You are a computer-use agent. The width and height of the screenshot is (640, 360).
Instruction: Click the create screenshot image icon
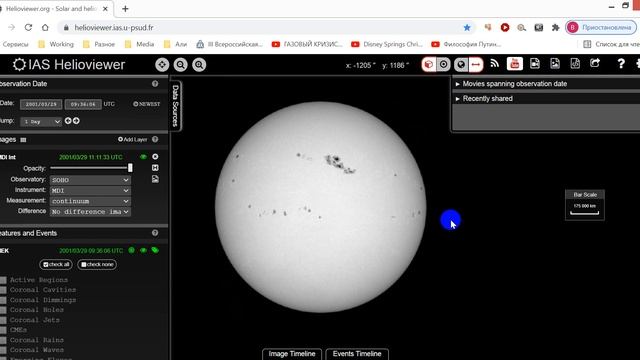point(555,64)
